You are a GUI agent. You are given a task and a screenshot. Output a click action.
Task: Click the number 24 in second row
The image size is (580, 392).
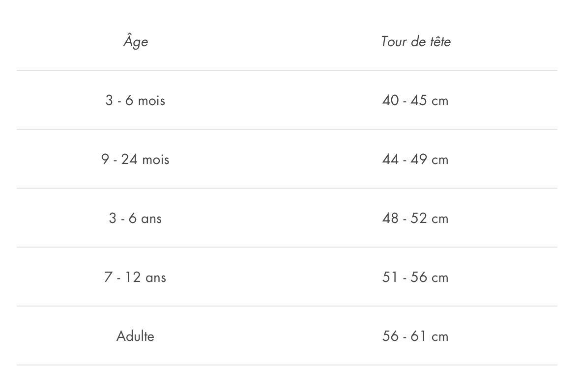click(129, 160)
